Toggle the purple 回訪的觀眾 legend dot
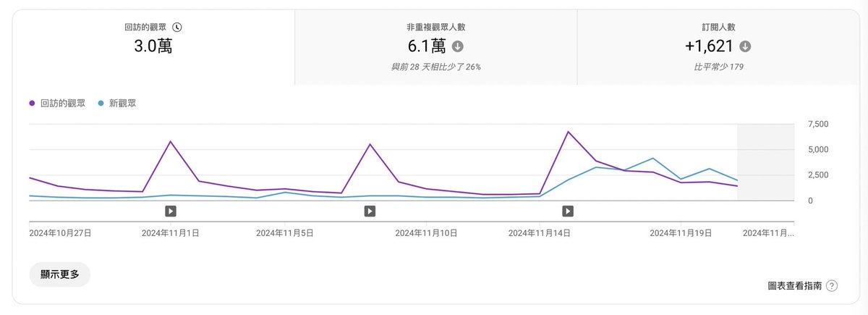Screen dimensions: 868x315 click(33, 104)
